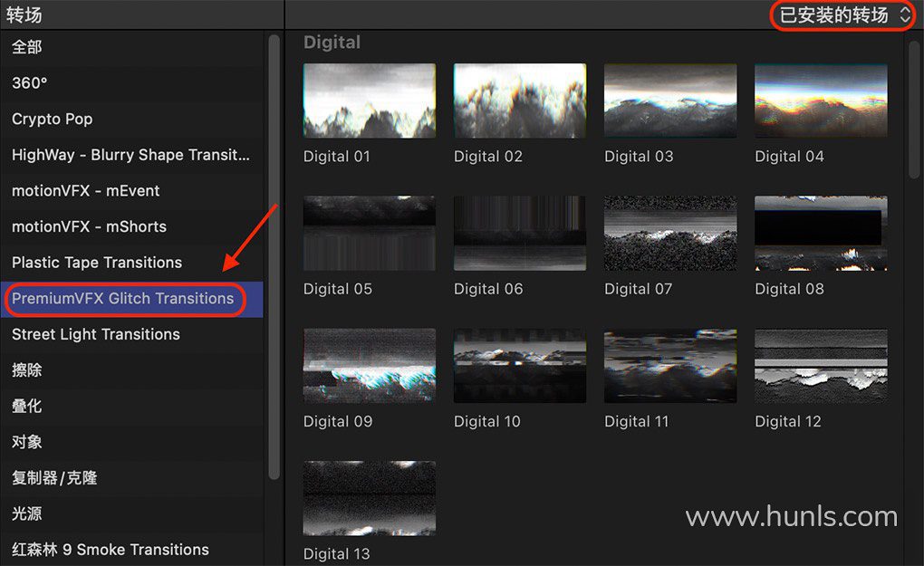The height and width of the screenshot is (566, 924).
Task: Select the 叠化 category
Action: pyautogui.click(x=132, y=407)
